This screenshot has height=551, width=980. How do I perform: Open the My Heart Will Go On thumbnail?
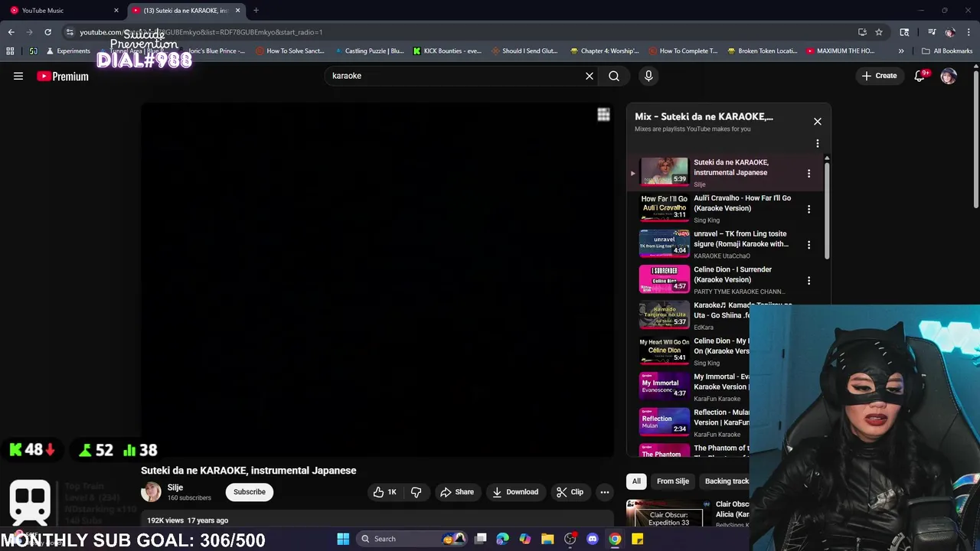coord(665,350)
